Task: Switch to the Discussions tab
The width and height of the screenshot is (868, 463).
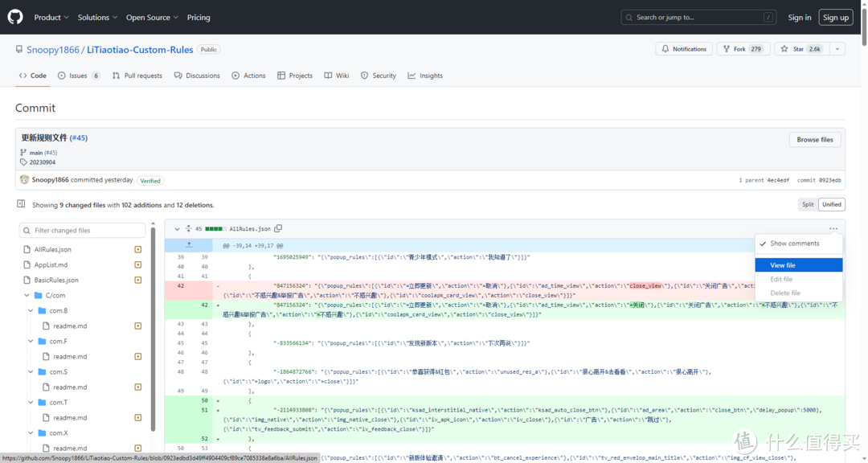Action: (x=197, y=76)
